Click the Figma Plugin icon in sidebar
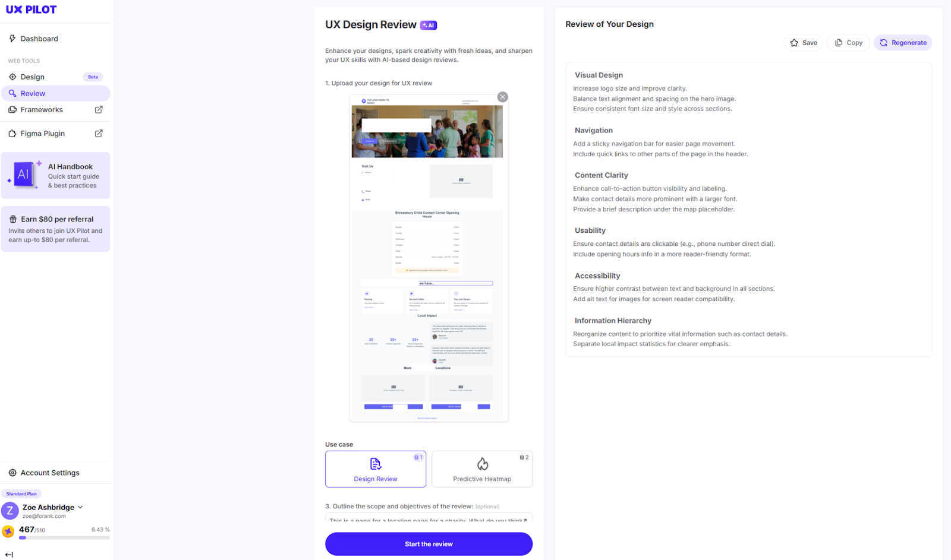 tap(12, 133)
